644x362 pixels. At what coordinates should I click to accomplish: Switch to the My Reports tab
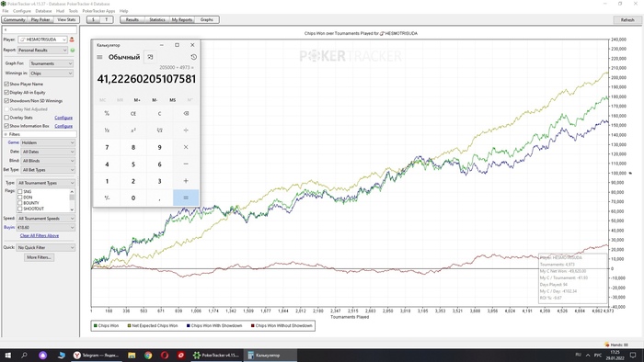[x=182, y=19]
